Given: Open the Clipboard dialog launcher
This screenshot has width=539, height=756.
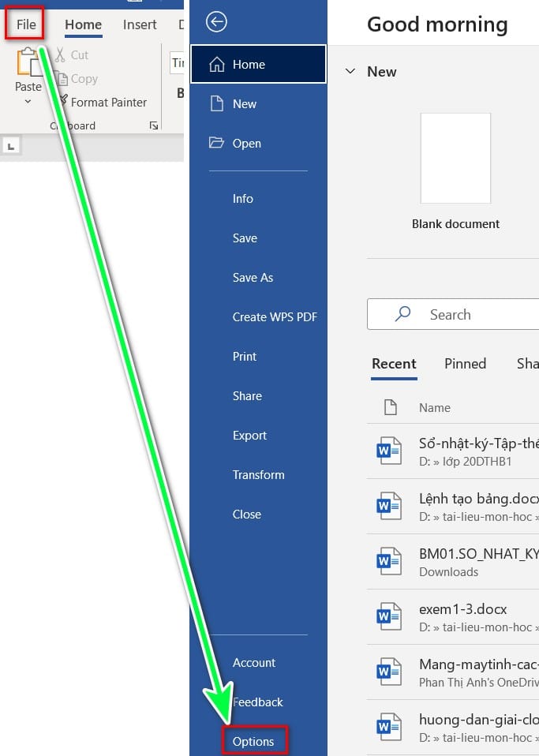Looking at the screenshot, I should [x=154, y=125].
